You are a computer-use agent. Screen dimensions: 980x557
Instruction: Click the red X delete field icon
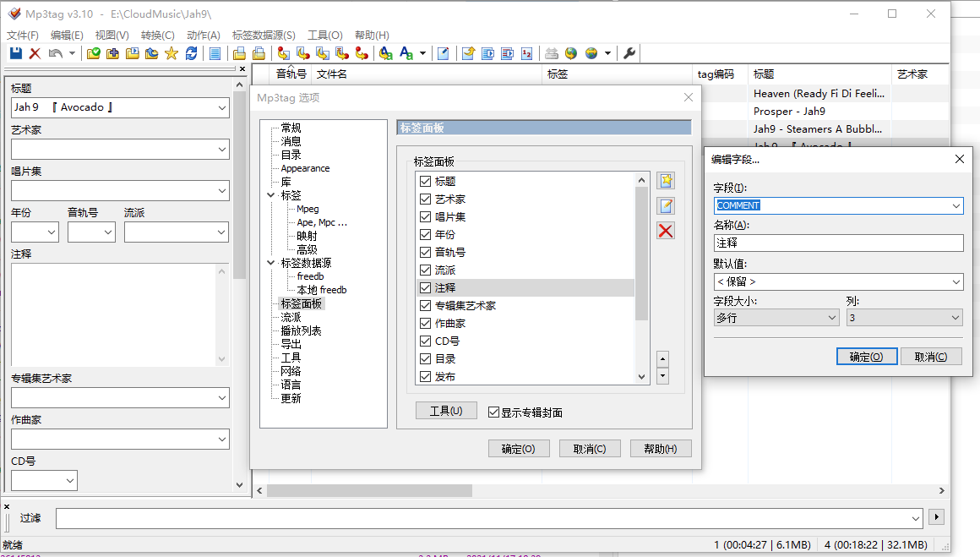click(666, 231)
